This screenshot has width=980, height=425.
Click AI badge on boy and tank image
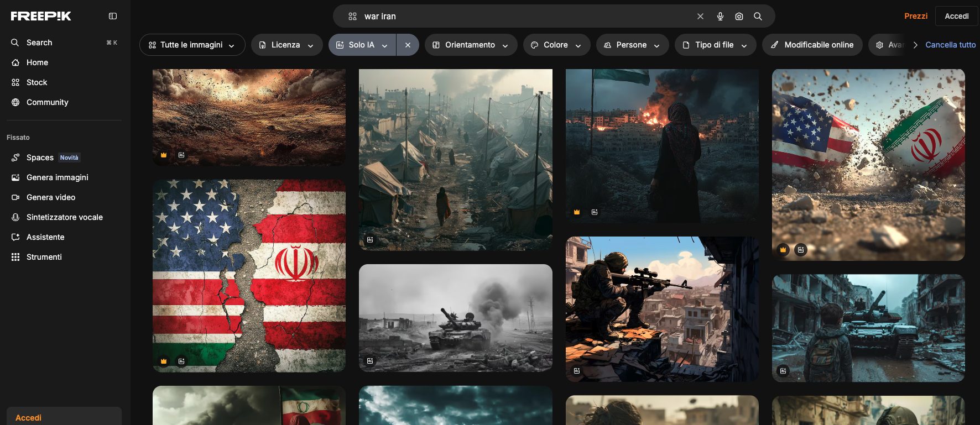783,371
